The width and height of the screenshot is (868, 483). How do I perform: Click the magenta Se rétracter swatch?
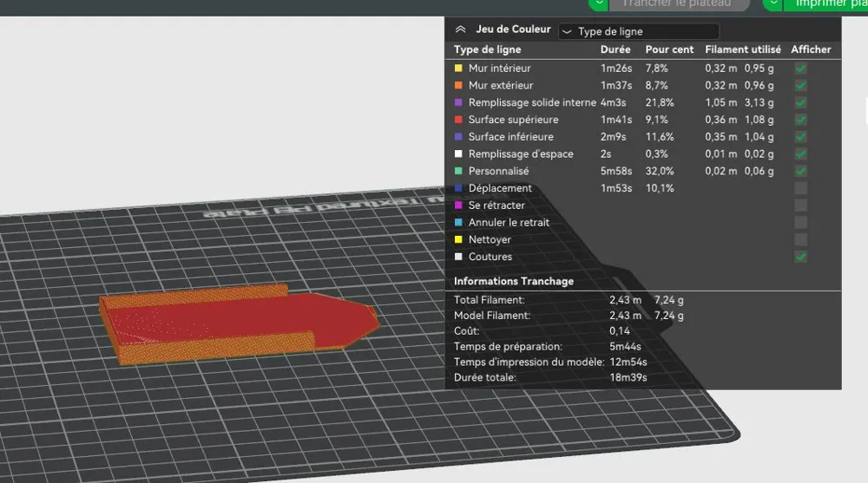click(458, 206)
